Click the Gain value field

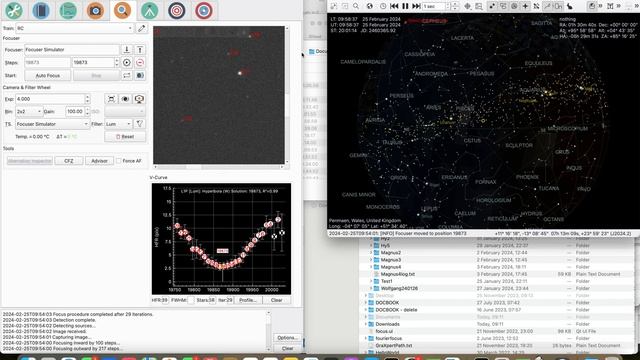click(x=75, y=111)
